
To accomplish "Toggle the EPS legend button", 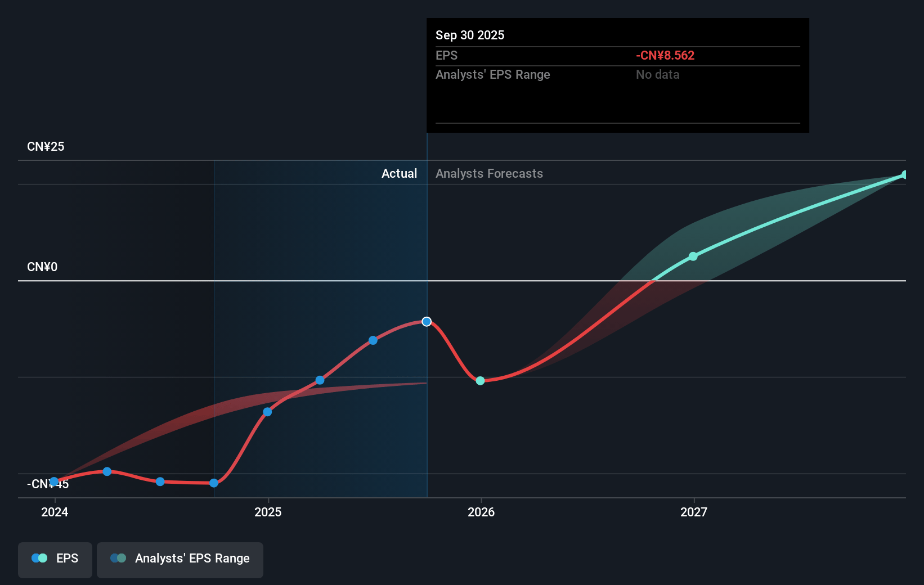I will coord(55,559).
